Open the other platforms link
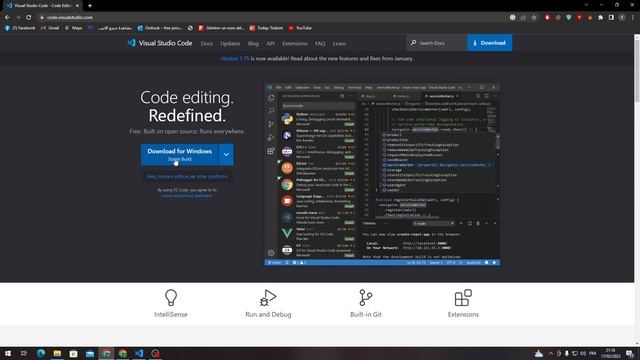This screenshot has height=360, width=640. point(212,176)
